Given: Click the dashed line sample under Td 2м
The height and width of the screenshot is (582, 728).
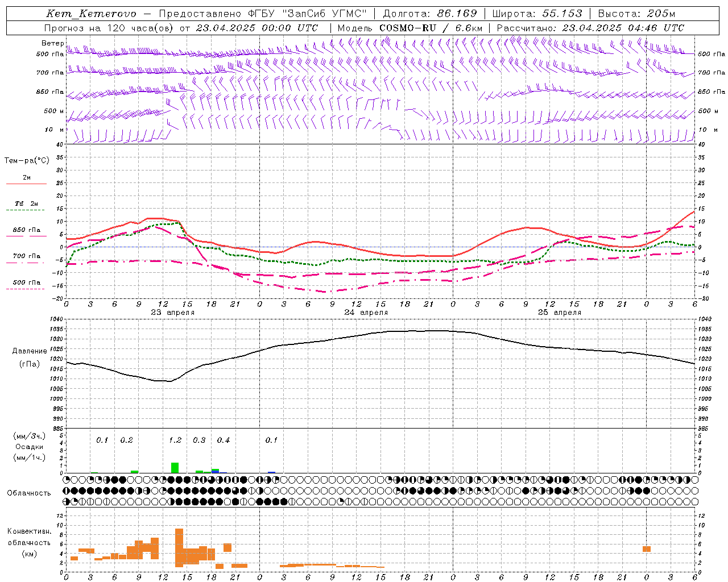Looking at the screenshot, I should [26, 210].
